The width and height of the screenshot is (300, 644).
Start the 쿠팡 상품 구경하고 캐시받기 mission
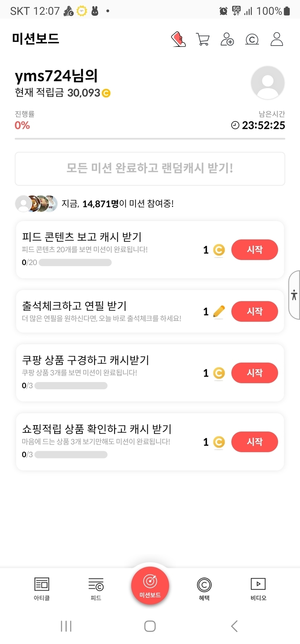click(x=254, y=373)
